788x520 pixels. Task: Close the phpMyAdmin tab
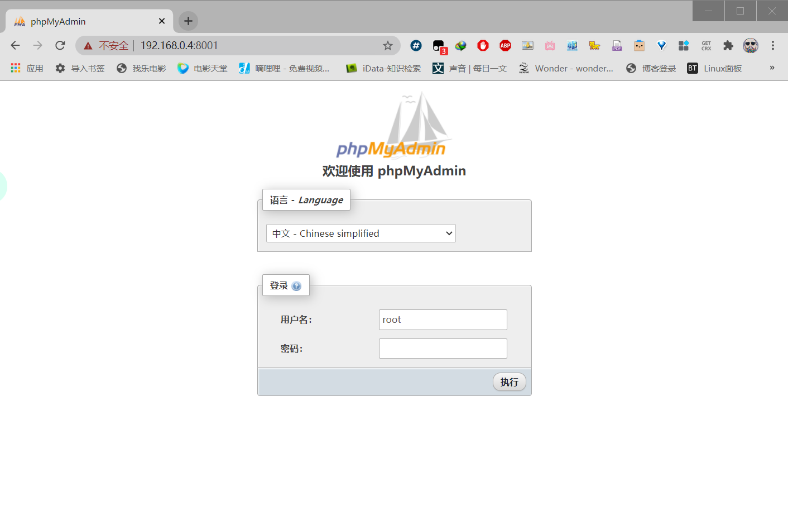[162, 21]
